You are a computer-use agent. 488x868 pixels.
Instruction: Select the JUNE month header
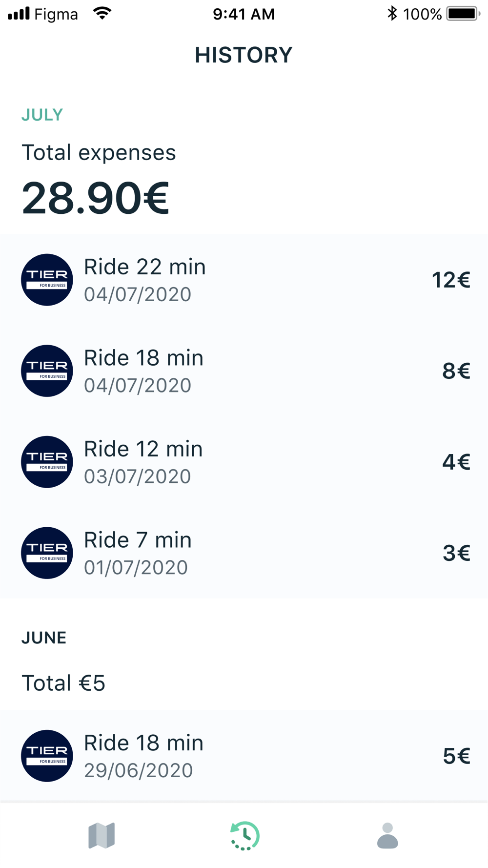tap(44, 638)
